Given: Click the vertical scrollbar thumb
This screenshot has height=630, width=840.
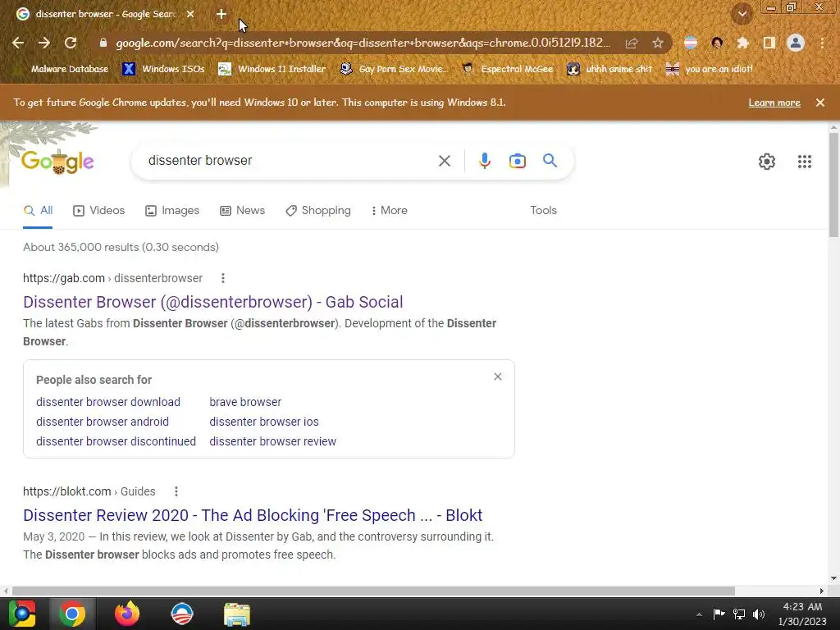Looking at the screenshot, I should click(x=833, y=185).
